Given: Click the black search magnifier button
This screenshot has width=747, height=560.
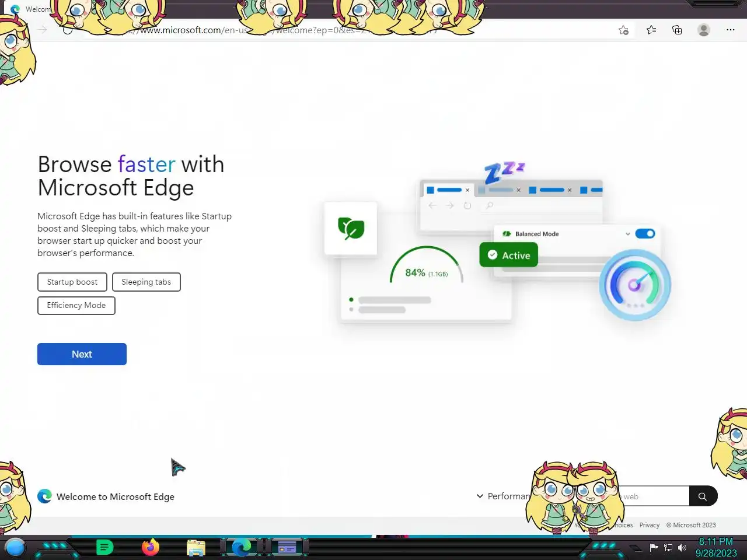Looking at the screenshot, I should [703, 496].
